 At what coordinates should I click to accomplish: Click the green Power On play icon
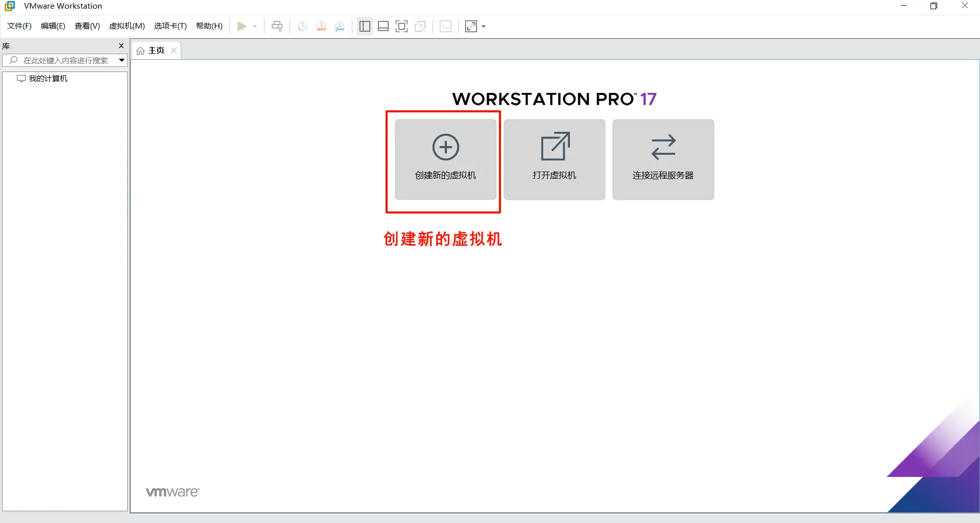pos(242,26)
